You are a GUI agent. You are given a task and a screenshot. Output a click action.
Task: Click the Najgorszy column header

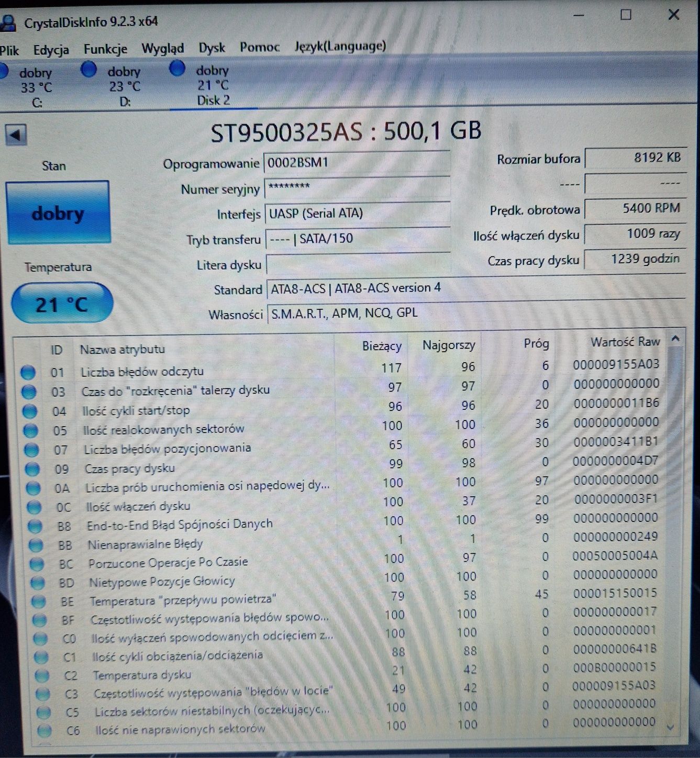(449, 345)
